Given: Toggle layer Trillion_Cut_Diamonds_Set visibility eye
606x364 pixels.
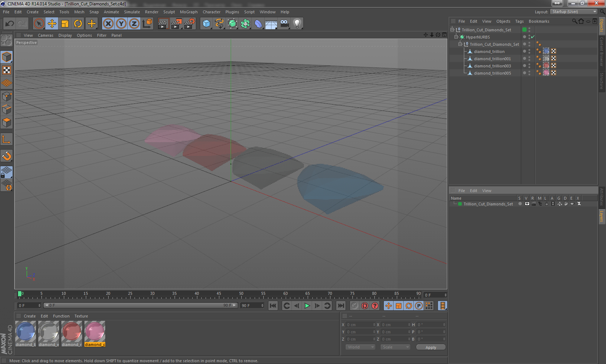Looking at the screenshot, I should (x=527, y=204).
